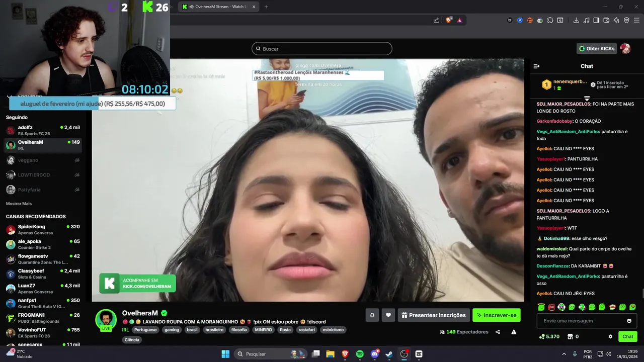
Task: Open adolfz channel in sidebar
Action: (x=43, y=130)
